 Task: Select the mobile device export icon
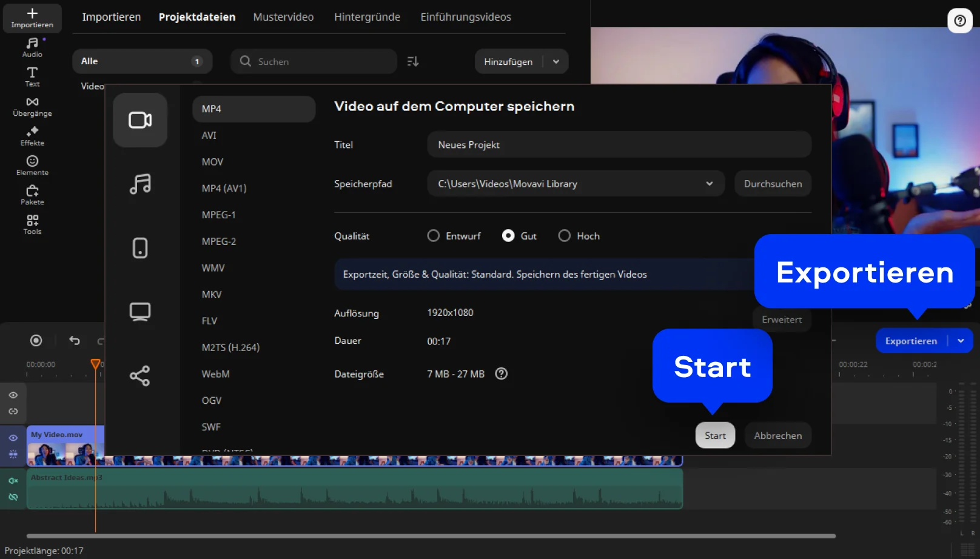tap(140, 248)
